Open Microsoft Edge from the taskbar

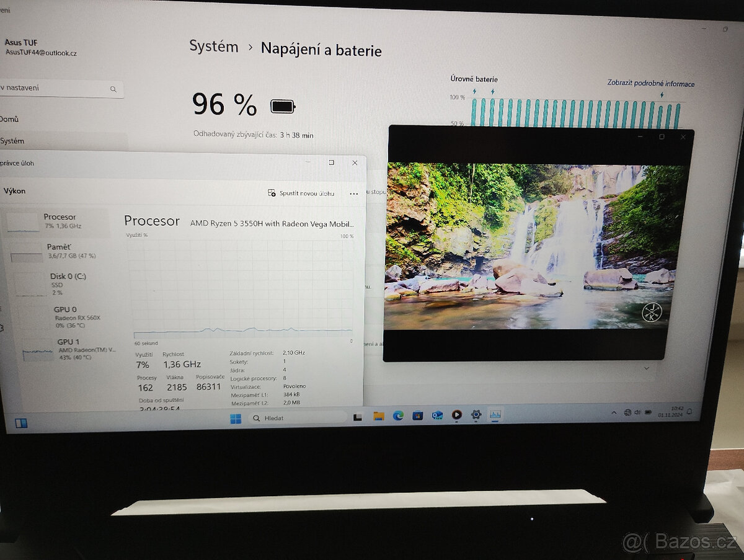pos(398,416)
